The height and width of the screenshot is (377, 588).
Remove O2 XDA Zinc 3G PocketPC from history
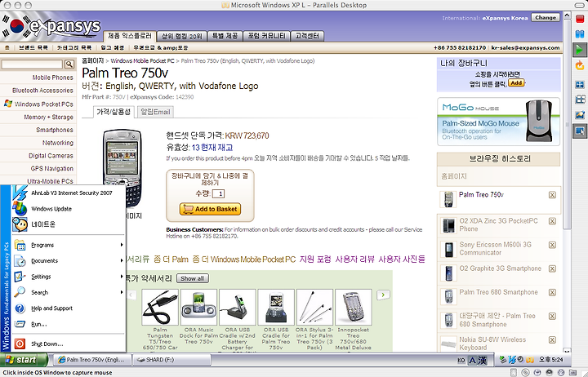click(552, 221)
